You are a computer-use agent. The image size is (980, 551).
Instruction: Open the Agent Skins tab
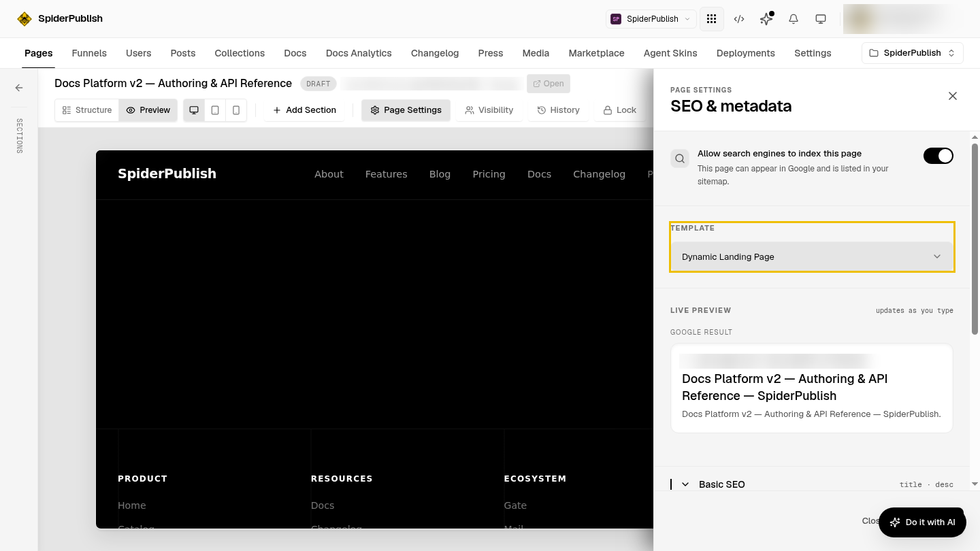coord(670,53)
